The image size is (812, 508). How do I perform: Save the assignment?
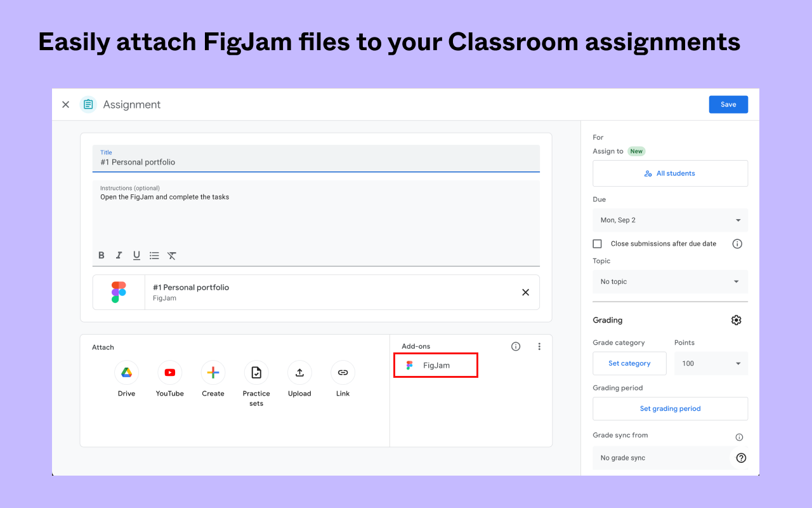pos(728,105)
